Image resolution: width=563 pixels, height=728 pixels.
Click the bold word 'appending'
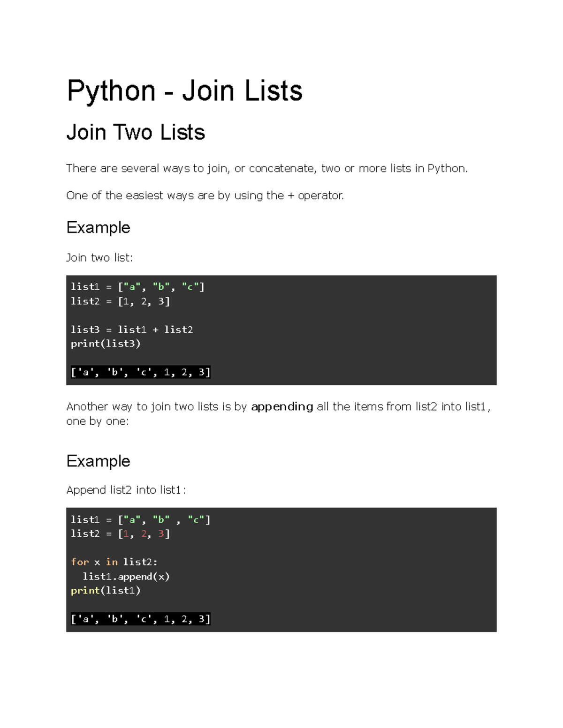click(282, 406)
